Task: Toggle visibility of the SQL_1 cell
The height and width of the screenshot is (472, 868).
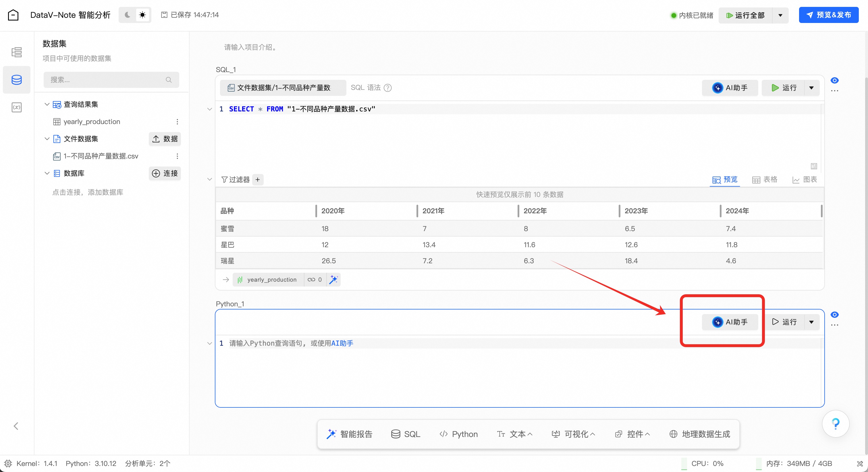Action: pyautogui.click(x=834, y=80)
